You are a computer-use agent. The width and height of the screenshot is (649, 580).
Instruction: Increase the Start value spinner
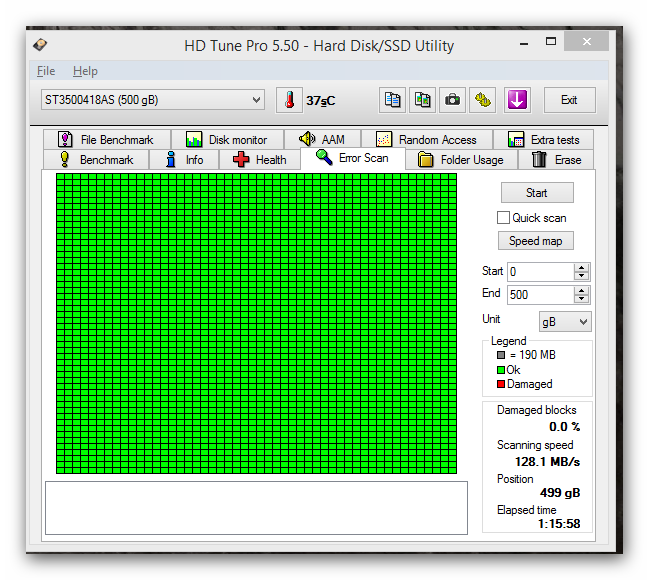[582, 267]
